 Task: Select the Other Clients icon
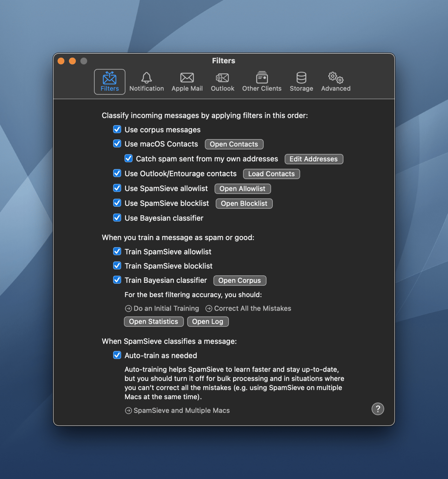262,81
